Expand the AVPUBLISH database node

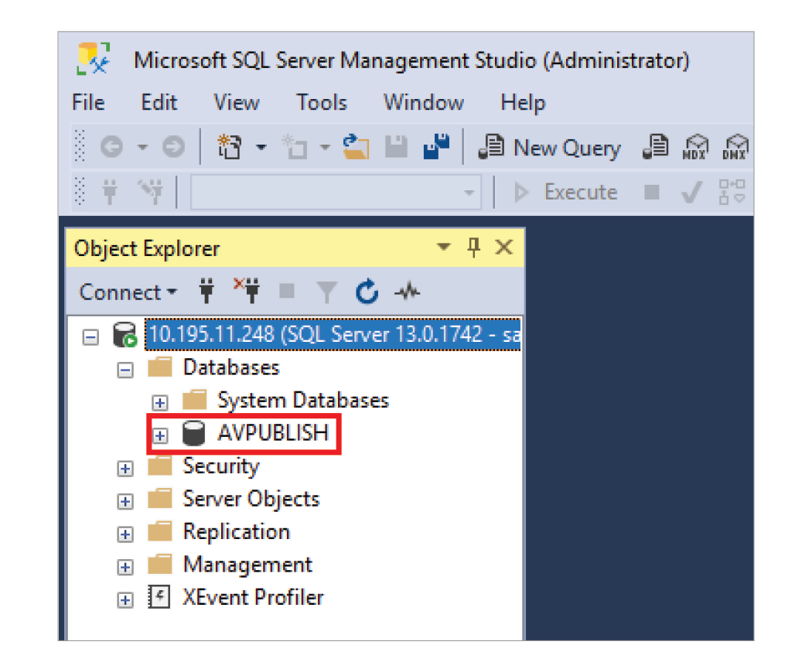coord(159,435)
